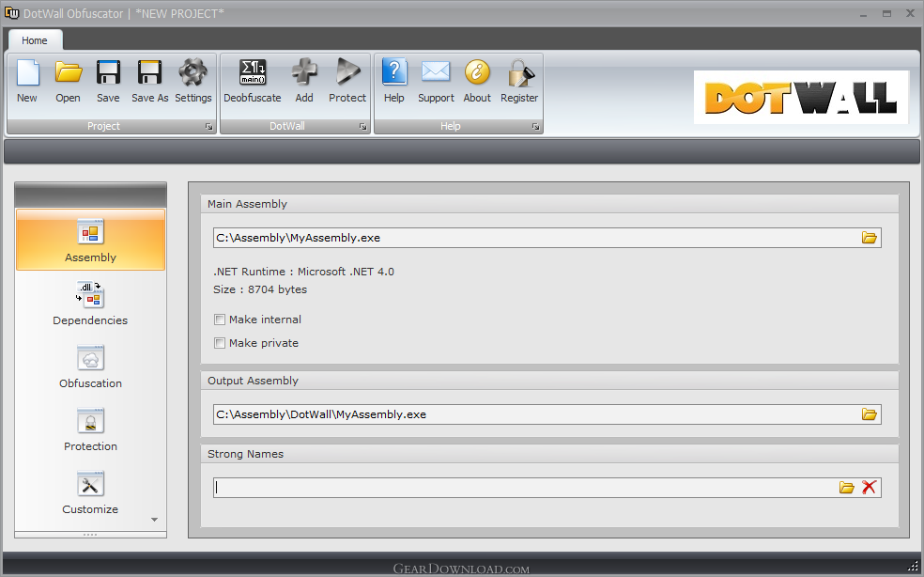The height and width of the screenshot is (577, 924).
Task: Select the '.NET Runtime : Microsoft .NET 4.0' text
Action: click(x=303, y=272)
